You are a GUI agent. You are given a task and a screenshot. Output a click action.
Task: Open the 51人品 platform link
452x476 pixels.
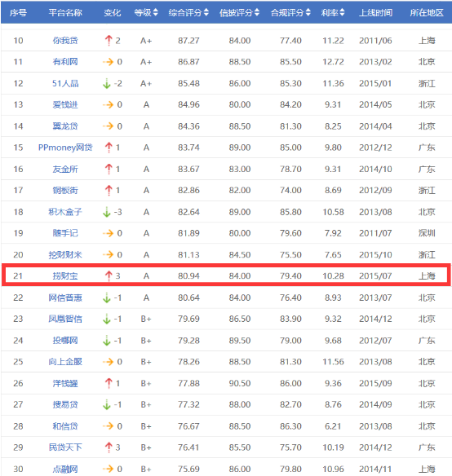[x=65, y=83]
